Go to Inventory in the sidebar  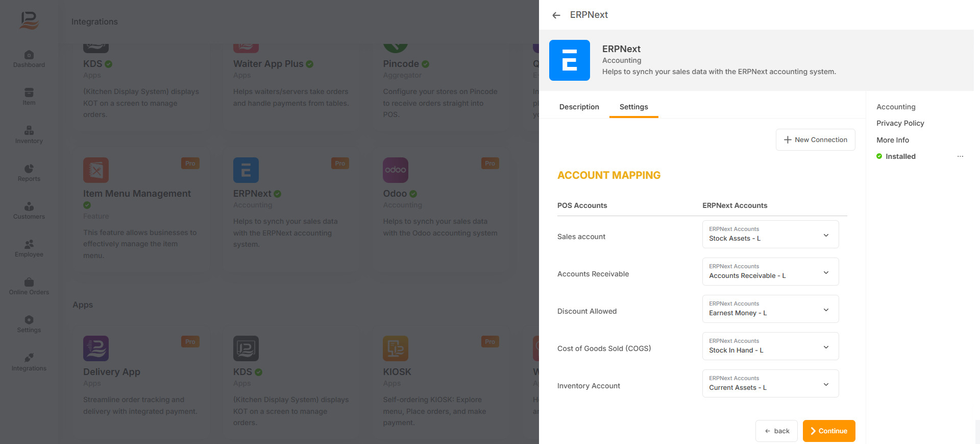29,135
